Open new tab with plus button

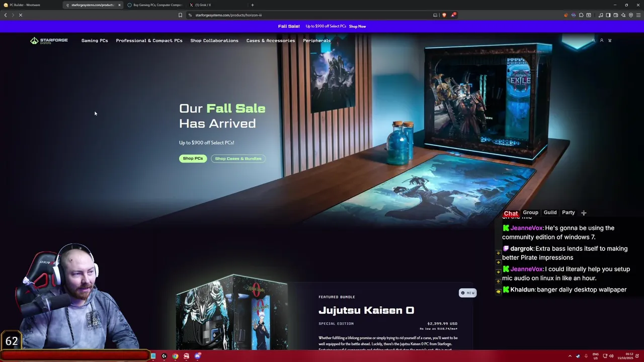(x=253, y=5)
